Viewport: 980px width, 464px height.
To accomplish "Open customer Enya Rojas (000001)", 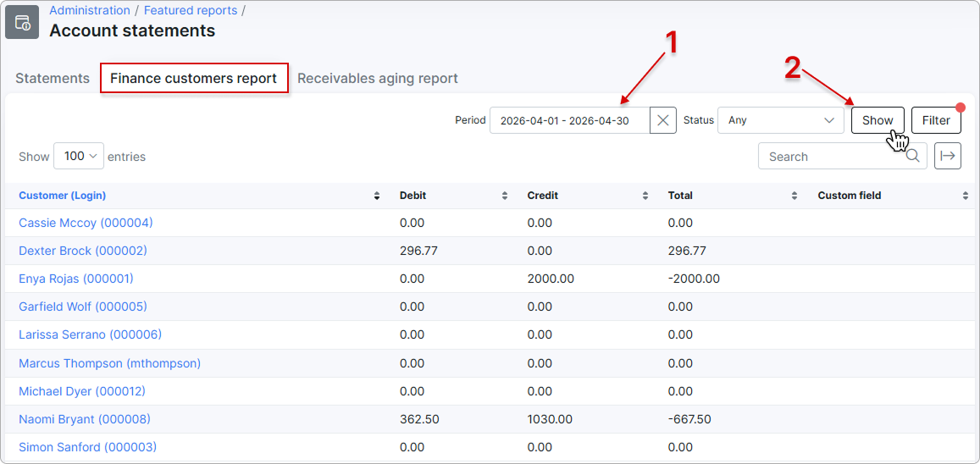I will tap(76, 279).
